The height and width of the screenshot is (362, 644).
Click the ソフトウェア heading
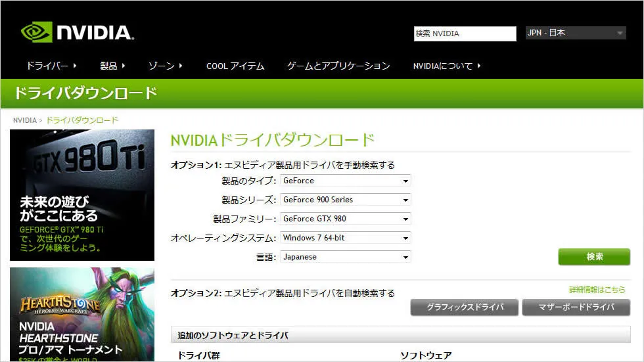(426, 355)
